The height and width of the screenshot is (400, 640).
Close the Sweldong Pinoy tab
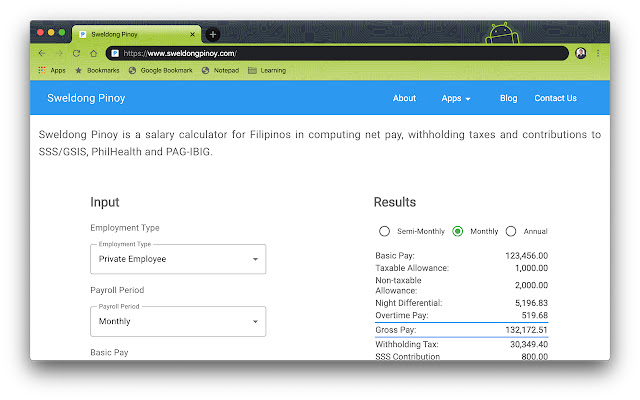pos(192,35)
